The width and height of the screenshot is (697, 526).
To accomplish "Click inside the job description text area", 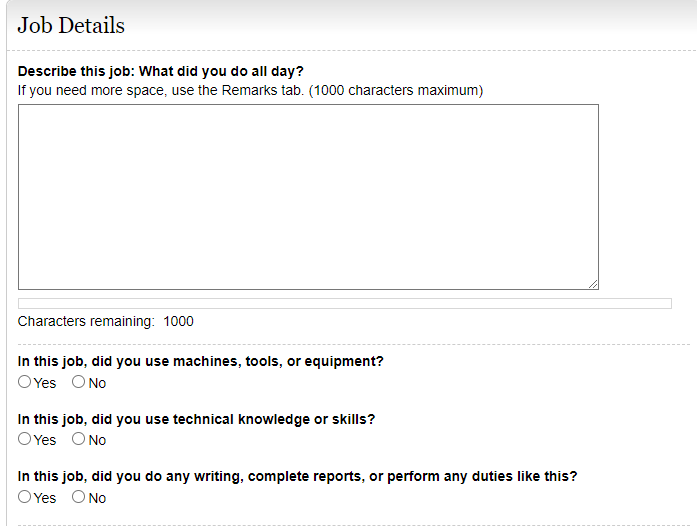I will pos(308,197).
